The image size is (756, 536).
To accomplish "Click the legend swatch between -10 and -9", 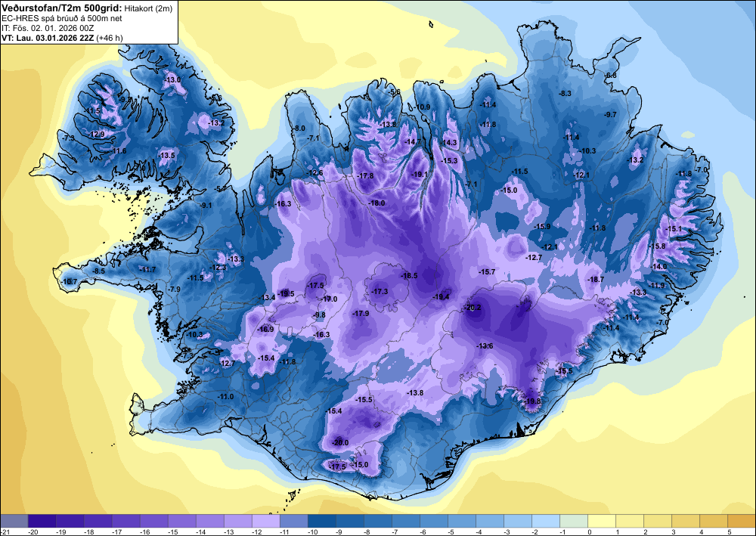I will 322,521.
